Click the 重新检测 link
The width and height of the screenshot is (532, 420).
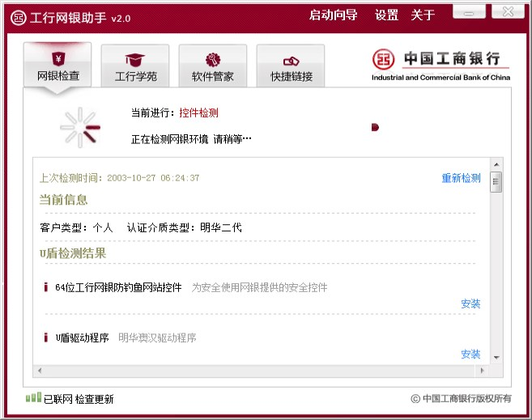point(461,178)
